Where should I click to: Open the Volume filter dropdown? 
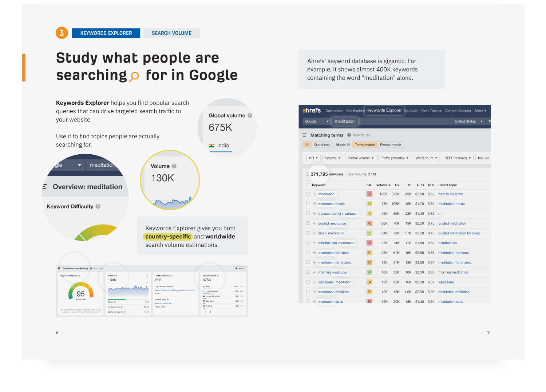[x=333, y=158]
